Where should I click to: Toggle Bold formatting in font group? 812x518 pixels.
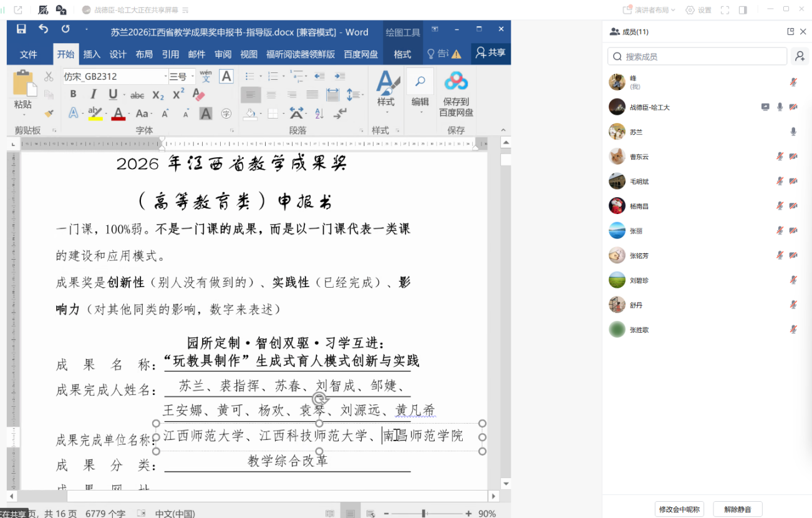click(73, 95)
